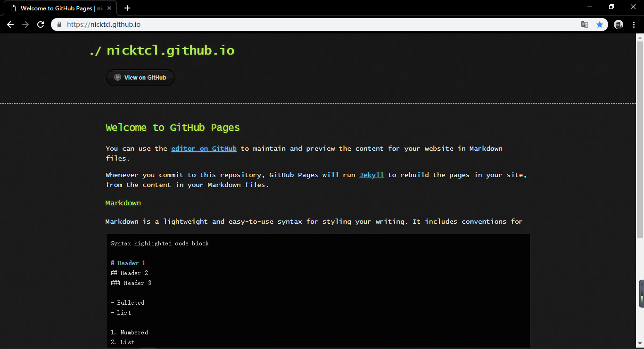This screenshot has height=349, width=644.
Task: Open the Google Translate page icon
Action: click(x=585, y=24)
